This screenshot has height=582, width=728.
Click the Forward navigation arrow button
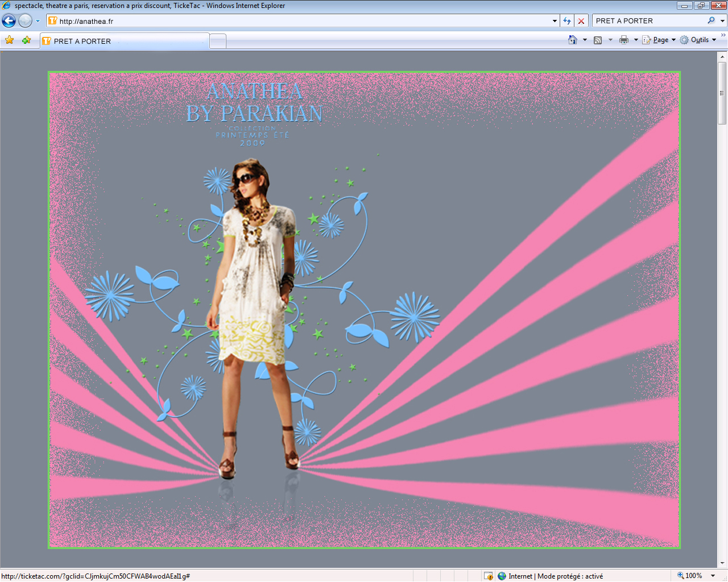click(25, 21)
